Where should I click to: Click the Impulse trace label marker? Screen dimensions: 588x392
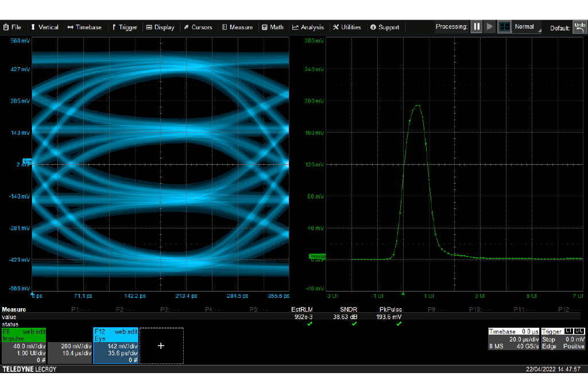pos(317,256)
